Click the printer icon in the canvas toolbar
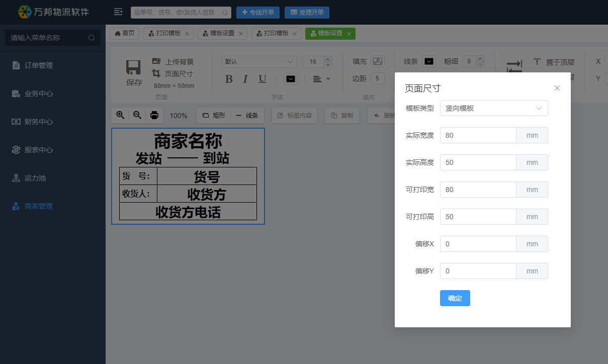The image size is (608, 364). (x=154, y=115)
